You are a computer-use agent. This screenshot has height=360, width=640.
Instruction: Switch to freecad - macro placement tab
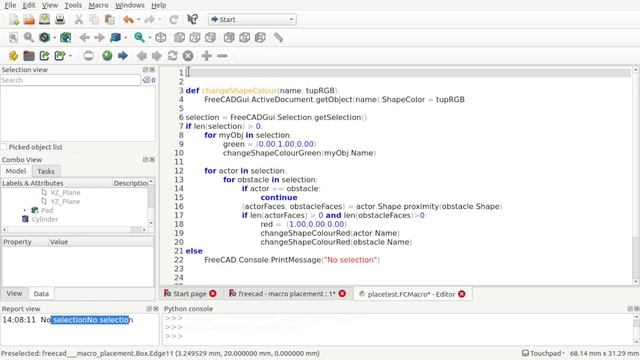pos(287,293)
